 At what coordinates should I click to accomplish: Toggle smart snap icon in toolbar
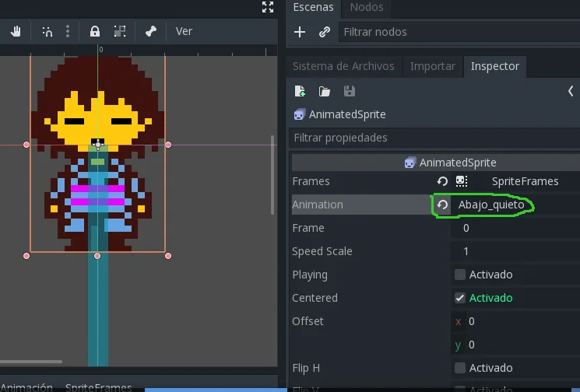47,31
